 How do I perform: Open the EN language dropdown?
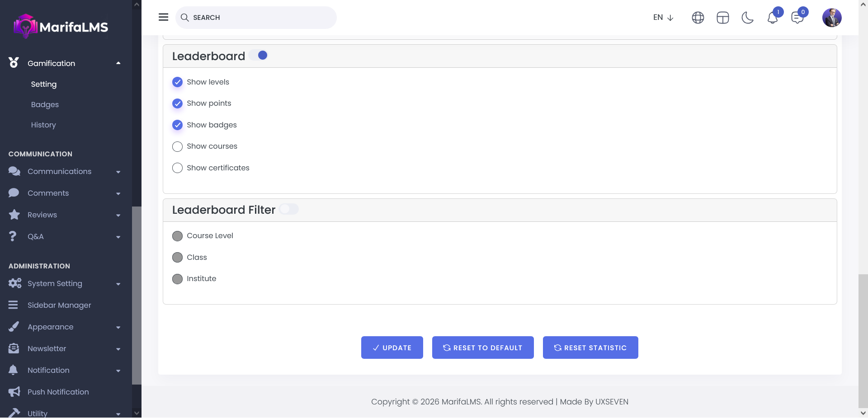point(663,18)
